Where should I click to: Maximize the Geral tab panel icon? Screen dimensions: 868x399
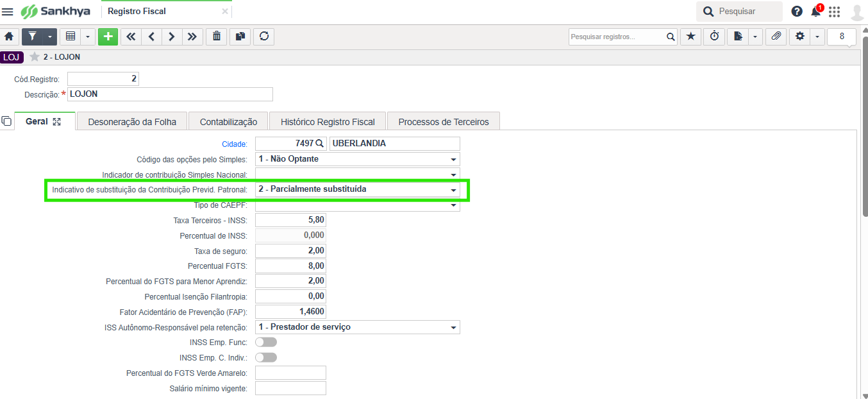(57, 121)
